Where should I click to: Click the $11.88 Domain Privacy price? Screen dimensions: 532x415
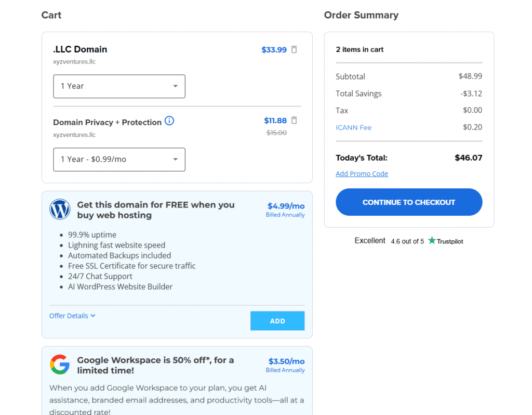tap(275, 121)
